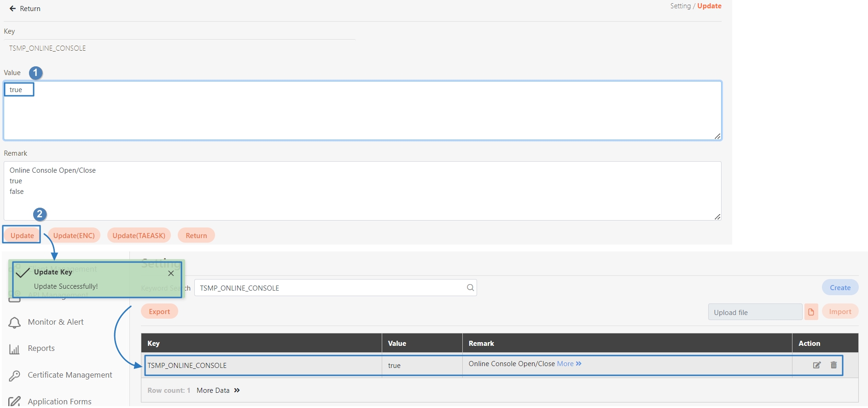Click the edit icon in TSMP_ONLINE_CONSOLE row
Viewport: 868px width, 408px height.
click(x=816, y=365)
